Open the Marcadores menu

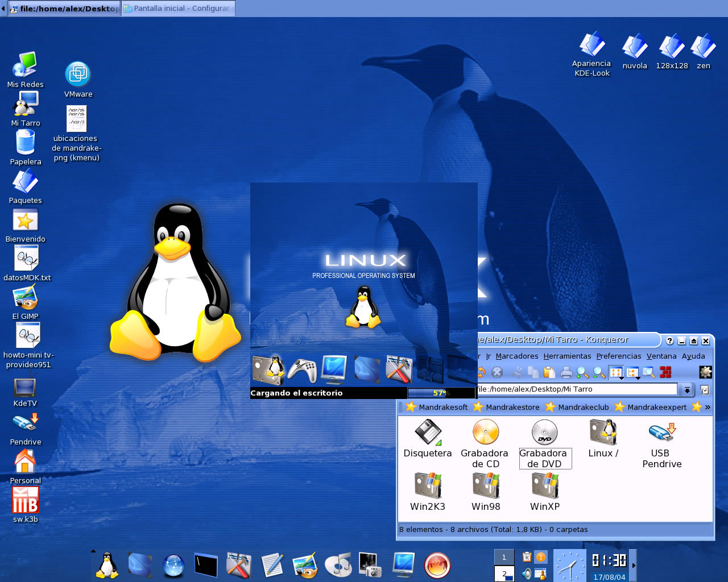tap(517, 356)
